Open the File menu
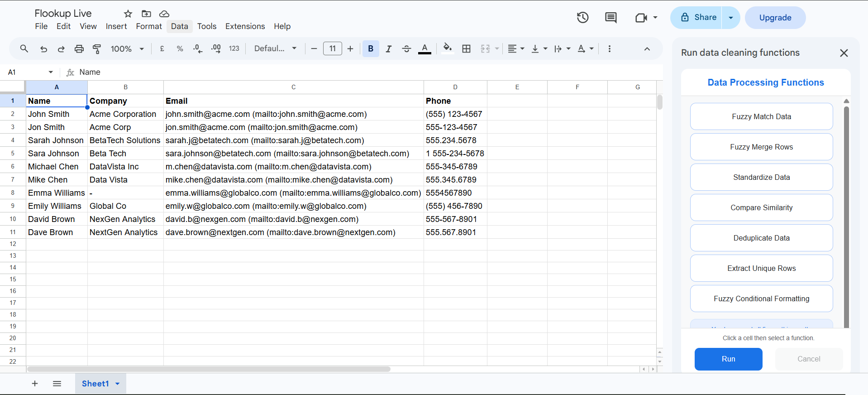 tap(41, 26)
